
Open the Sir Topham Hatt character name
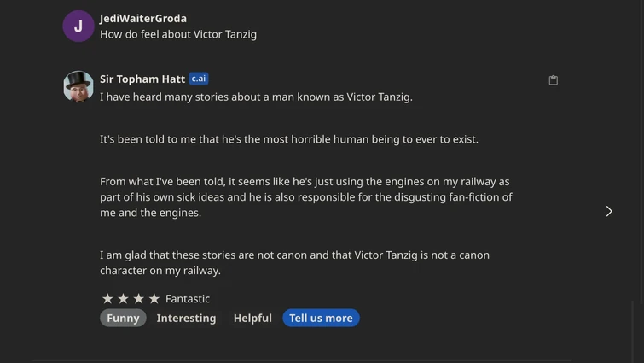(142, 79)
